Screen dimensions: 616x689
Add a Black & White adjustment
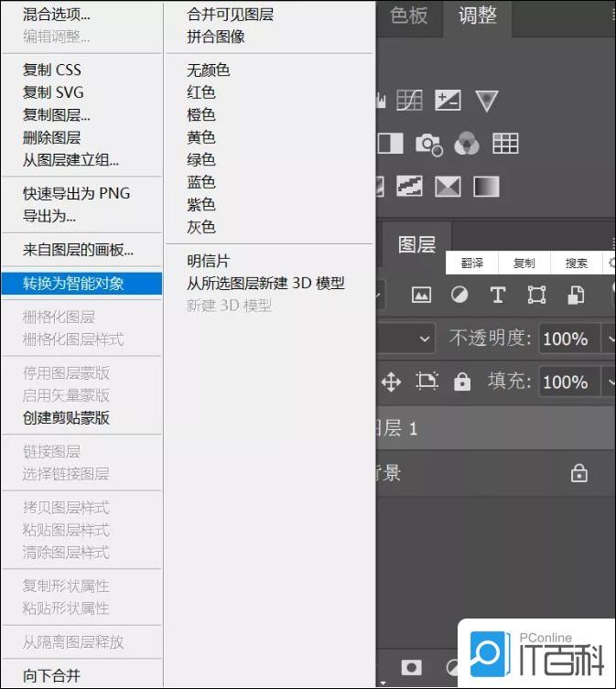(391, 144)
